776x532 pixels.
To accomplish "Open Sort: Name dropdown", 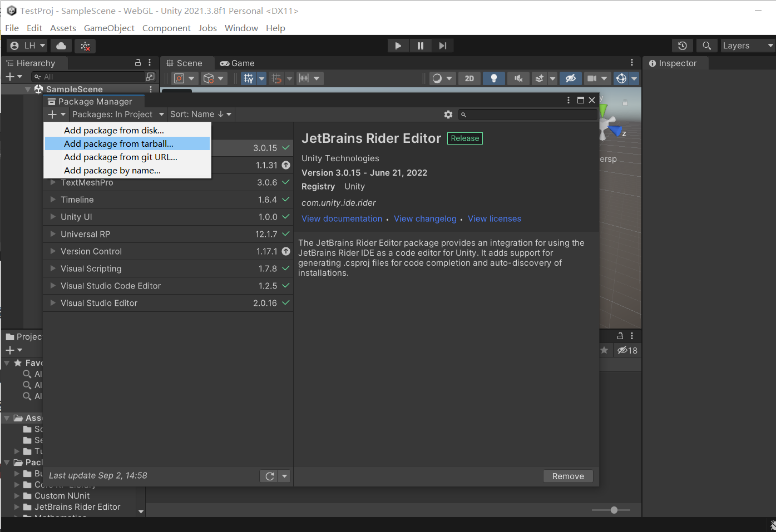I will [x=201, y=114].
